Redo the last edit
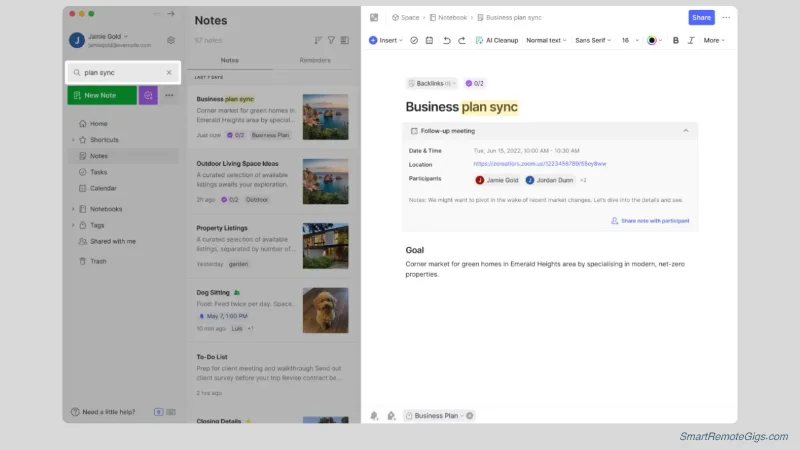 462,40
